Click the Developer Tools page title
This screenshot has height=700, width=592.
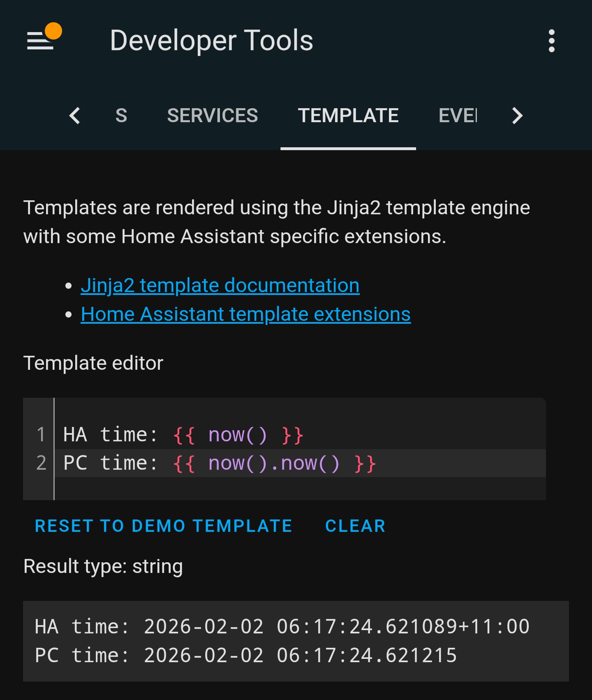tap(211, 40)
